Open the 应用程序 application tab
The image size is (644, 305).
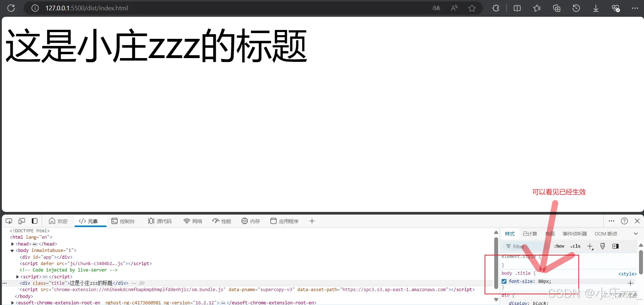[285, 221]
